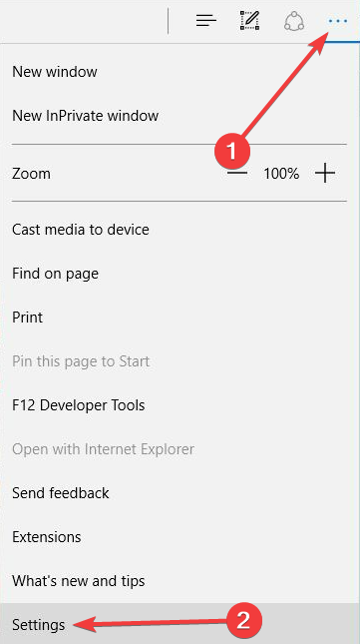Click the Make a Web Note icon
Screen dimensions: 360x644
[249, 20]
